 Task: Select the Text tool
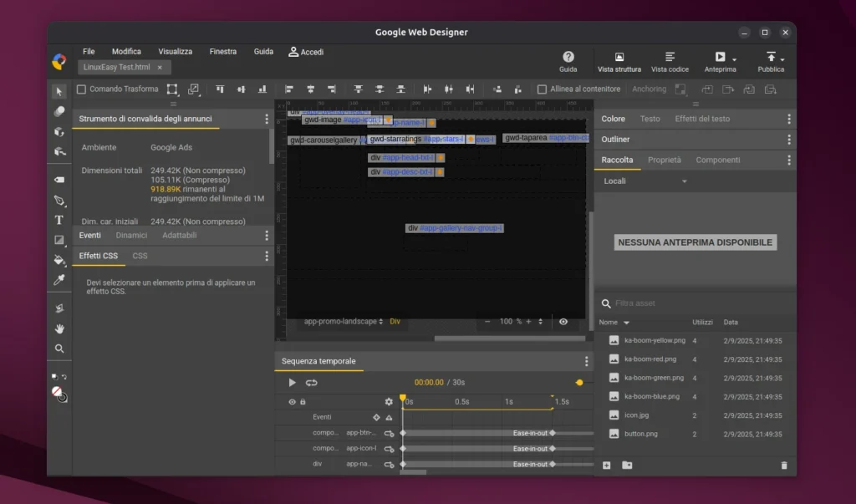point(59,221)
